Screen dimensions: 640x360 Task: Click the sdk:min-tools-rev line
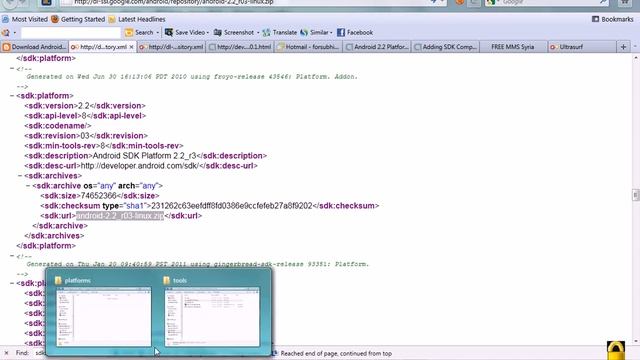[104, 146]
